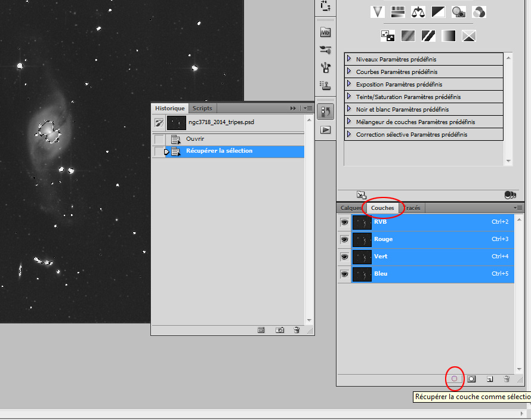Select the Ouvrir history state
The height and width of the screenshot is (420, 531).
click(x=235, y=139)
